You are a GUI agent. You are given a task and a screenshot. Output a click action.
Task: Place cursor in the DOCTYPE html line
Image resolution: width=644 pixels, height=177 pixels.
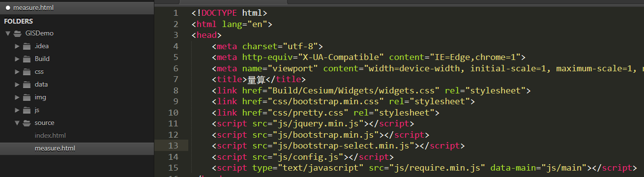pyautogui.click(x=230, y=13)
